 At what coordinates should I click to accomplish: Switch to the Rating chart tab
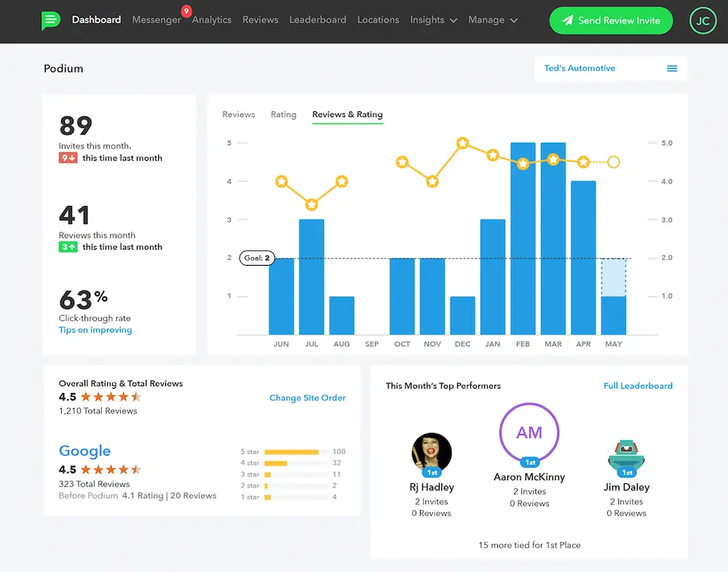284,114
